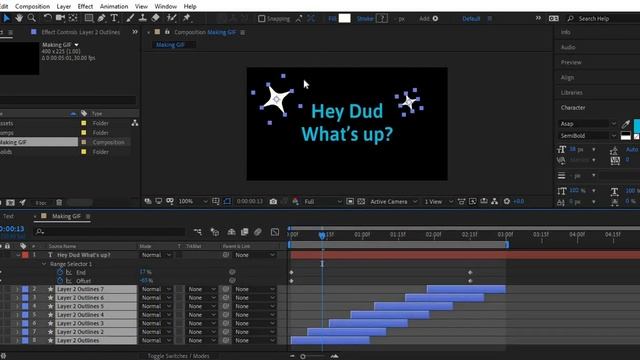The height and width of the screenshot is (360, 640).
Task: Toggle the End property stopwatch
Action: click(60, 272)
